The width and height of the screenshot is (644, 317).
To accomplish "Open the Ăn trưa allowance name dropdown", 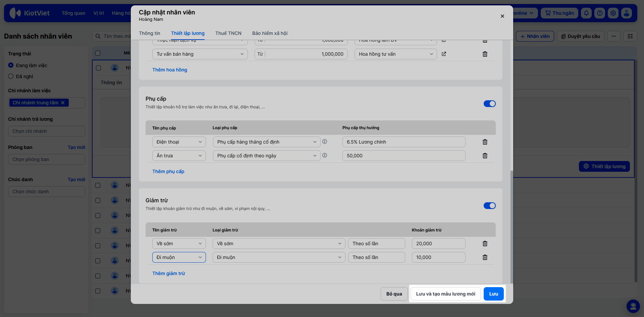I will [179, 156].
